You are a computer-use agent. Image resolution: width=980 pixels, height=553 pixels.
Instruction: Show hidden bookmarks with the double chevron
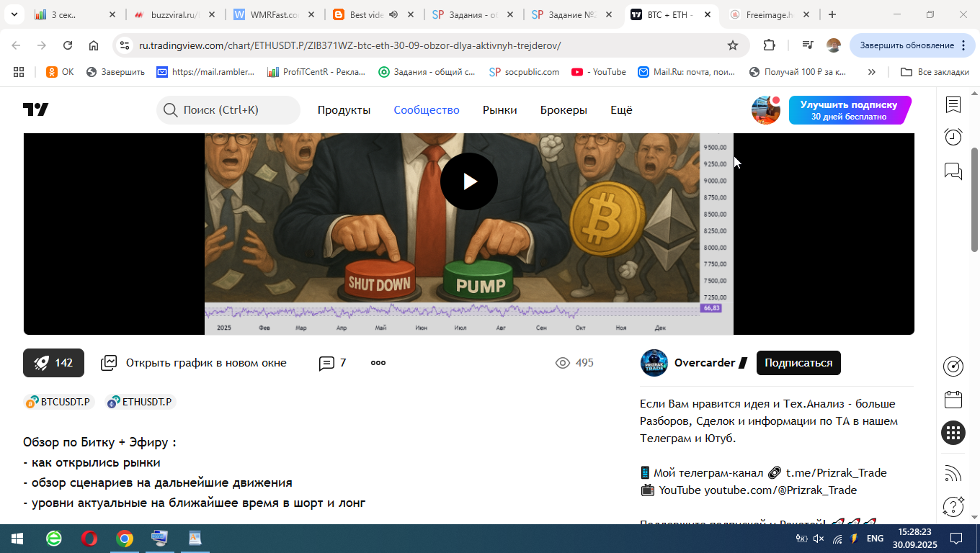pos(871,72)
